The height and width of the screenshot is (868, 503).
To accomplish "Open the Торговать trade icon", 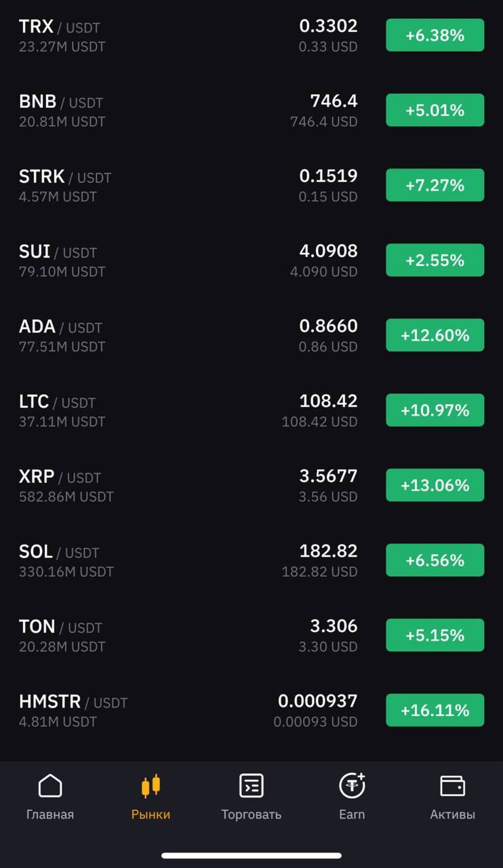I will 251,785.
